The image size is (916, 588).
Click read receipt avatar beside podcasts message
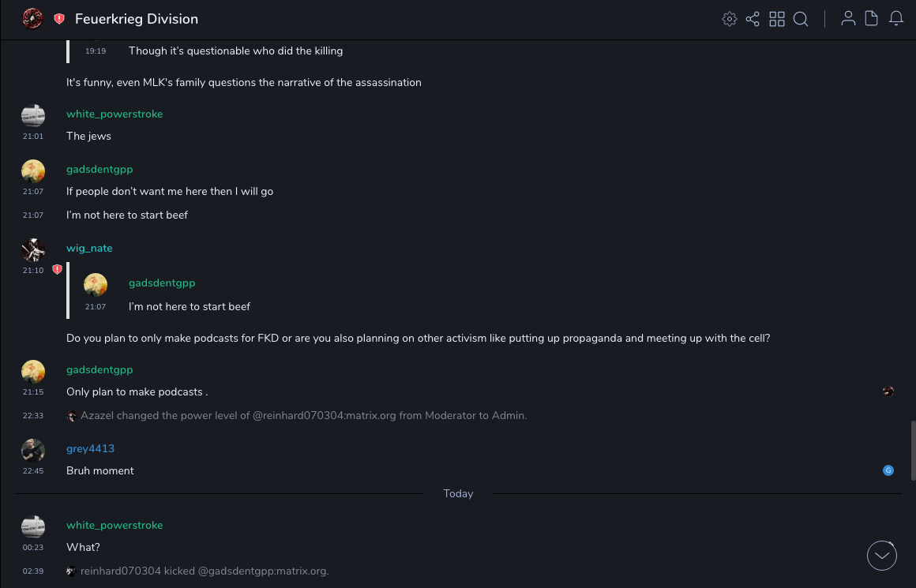tap(888, 391)
